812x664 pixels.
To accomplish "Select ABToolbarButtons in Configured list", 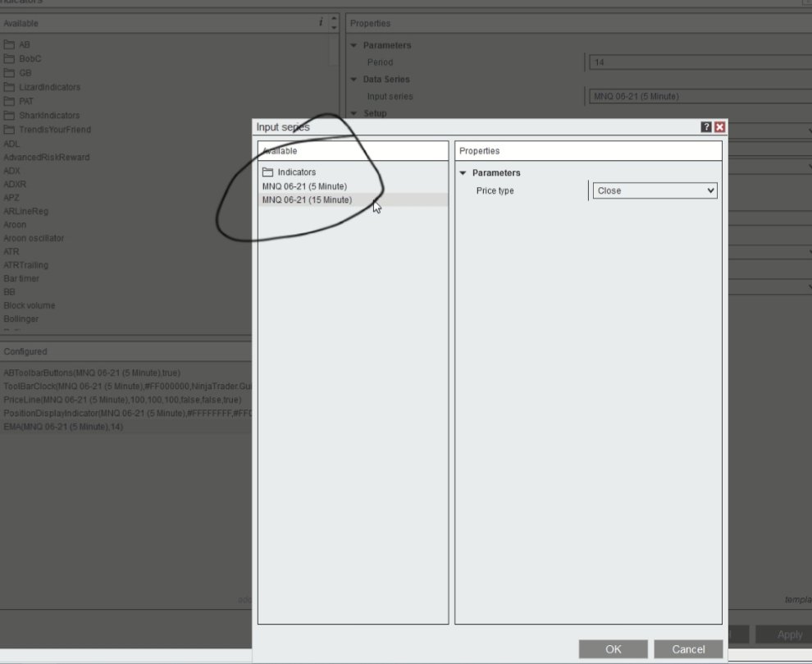I will coord(92,373).
